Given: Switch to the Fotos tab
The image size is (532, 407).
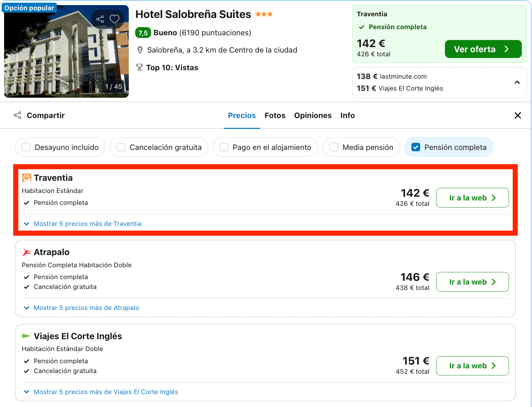Looking at the screenshot, I should [275, 115].
